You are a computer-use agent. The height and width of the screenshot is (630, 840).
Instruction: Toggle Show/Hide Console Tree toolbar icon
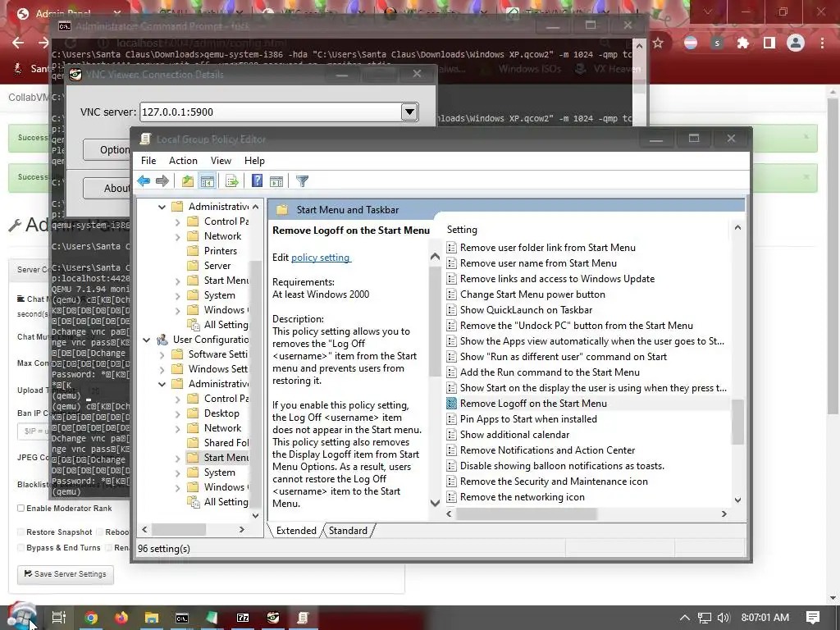coord(208,181)
